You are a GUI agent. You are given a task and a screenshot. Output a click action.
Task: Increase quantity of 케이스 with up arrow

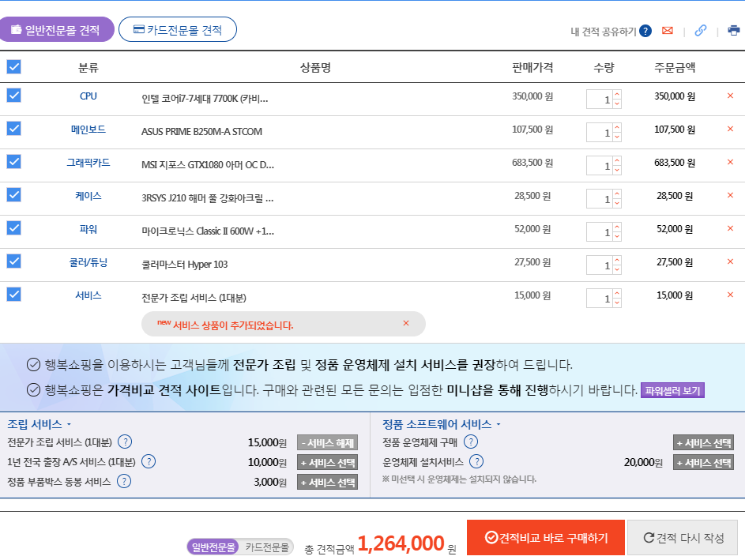click(617, 194)
